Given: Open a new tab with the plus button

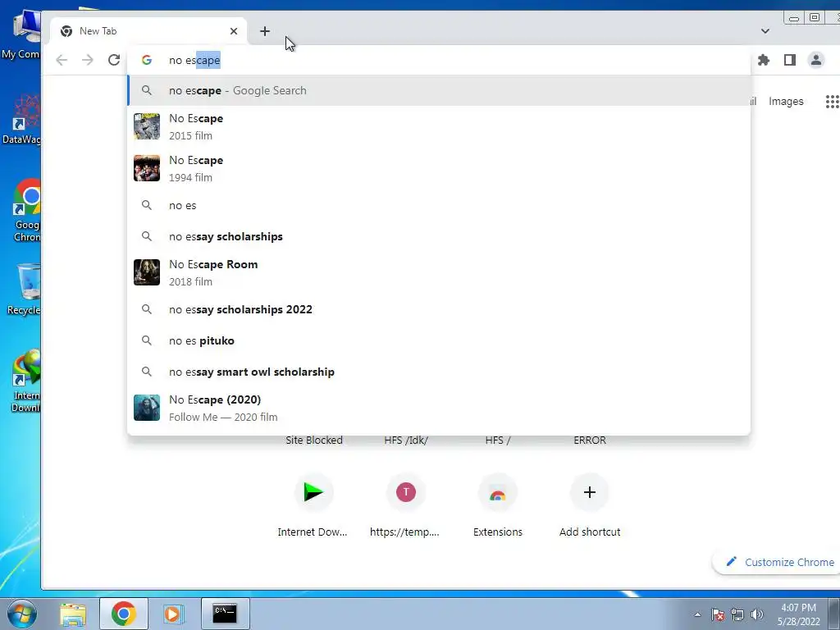Looking at the screenshot, I should click(x=265, y=31).
